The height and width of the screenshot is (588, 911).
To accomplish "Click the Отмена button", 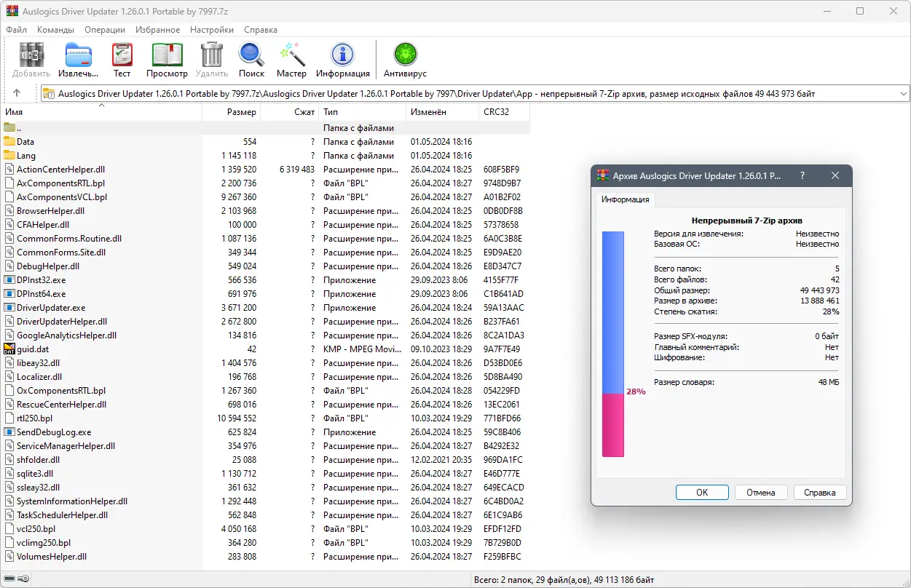I will coord(761,492).
